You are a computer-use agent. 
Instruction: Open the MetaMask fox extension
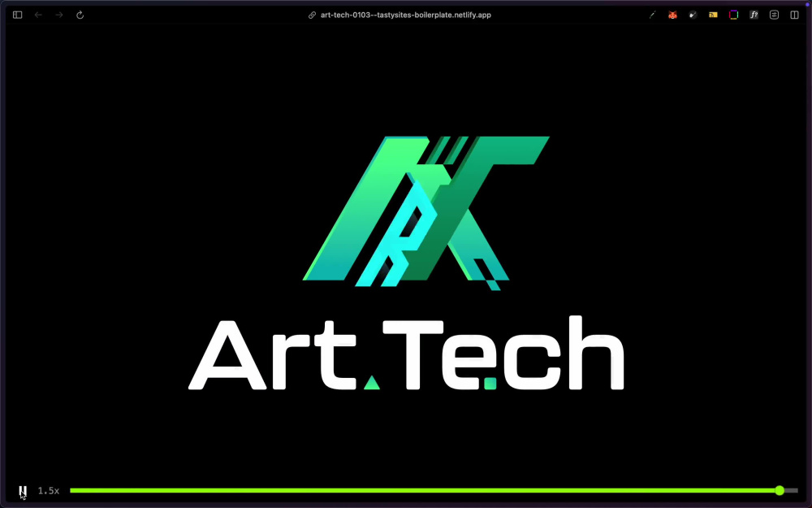click(672, 15)
